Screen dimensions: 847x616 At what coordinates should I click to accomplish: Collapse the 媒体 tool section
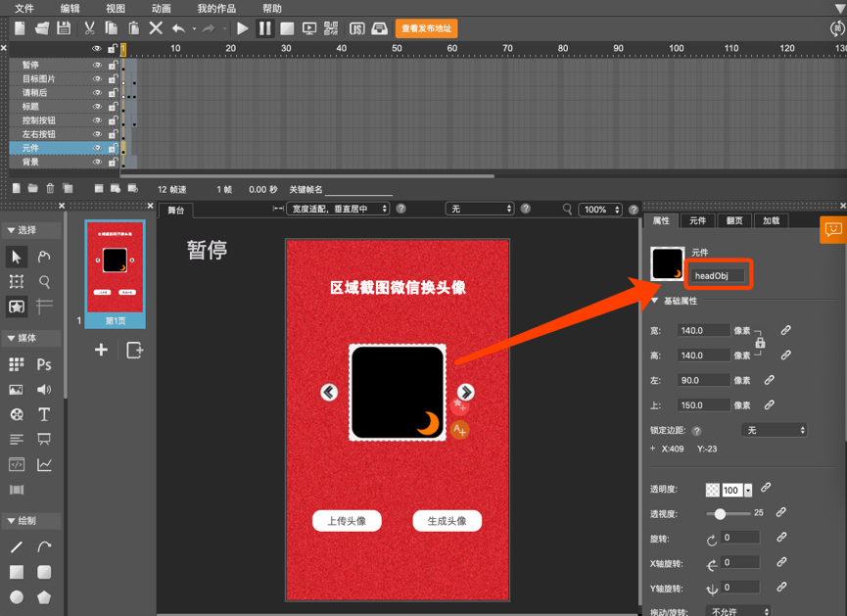tap(11, 338)
